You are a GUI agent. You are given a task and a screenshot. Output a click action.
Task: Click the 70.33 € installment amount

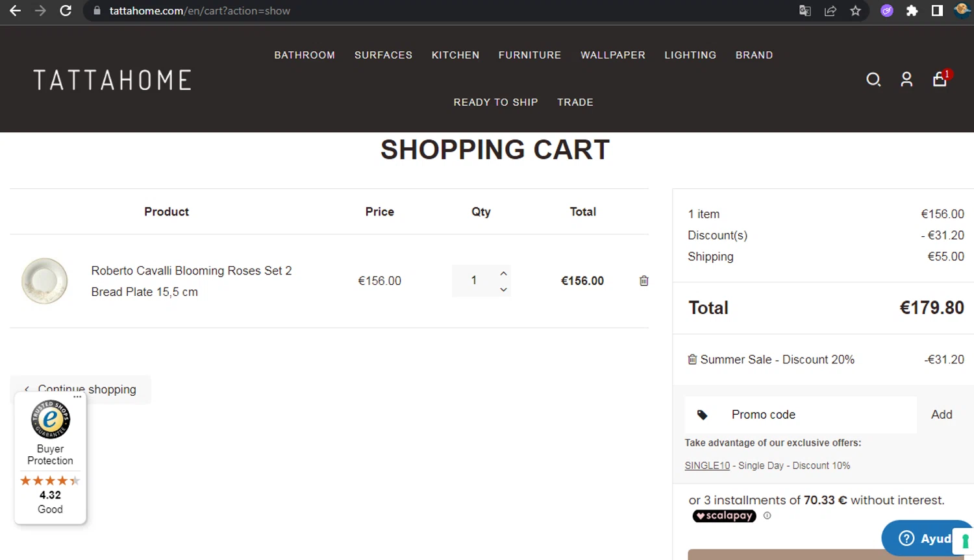[825, 500]
